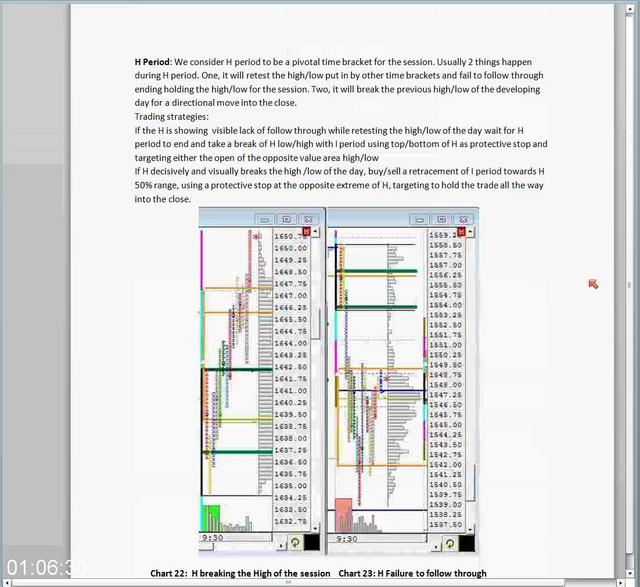Click the red H icon in Chart 22

306,231
